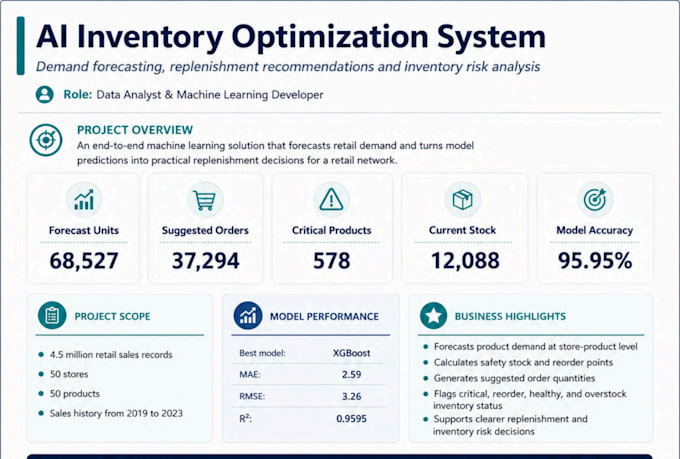Viewport: 680px width, 459px height.
Task: Click the Critical Products label
Action: pos(331,230)
